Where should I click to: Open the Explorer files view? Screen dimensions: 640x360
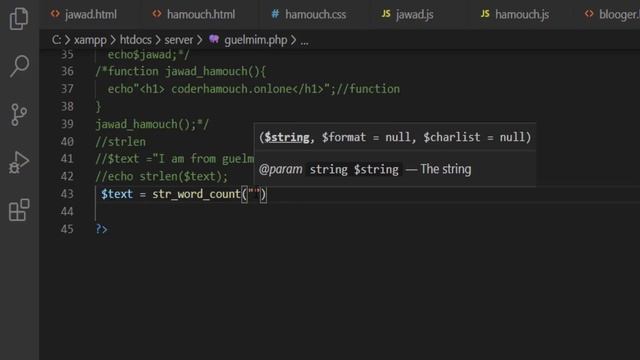click(19, 19)
